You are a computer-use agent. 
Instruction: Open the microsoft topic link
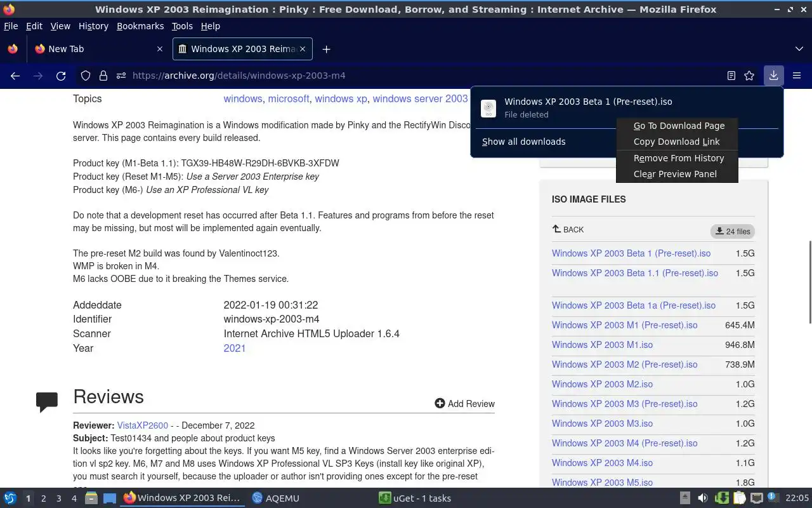(x=289, y=98)
